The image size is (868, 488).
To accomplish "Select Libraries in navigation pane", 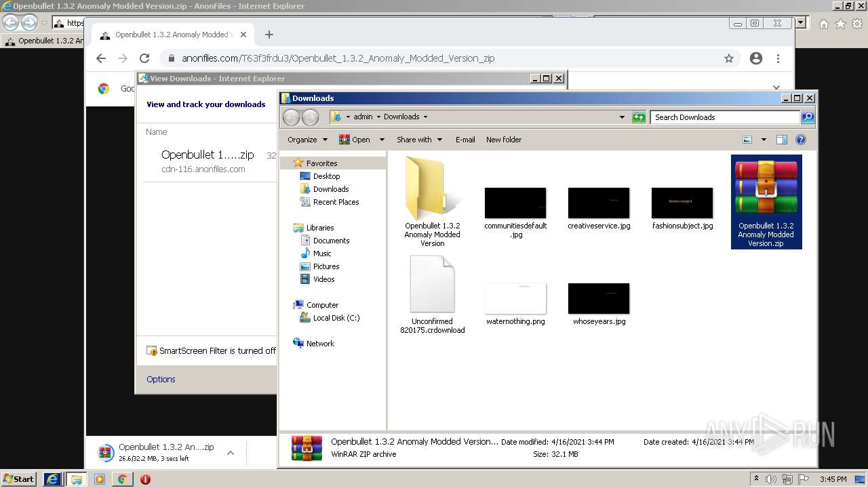I will click(x=320, y=228).
